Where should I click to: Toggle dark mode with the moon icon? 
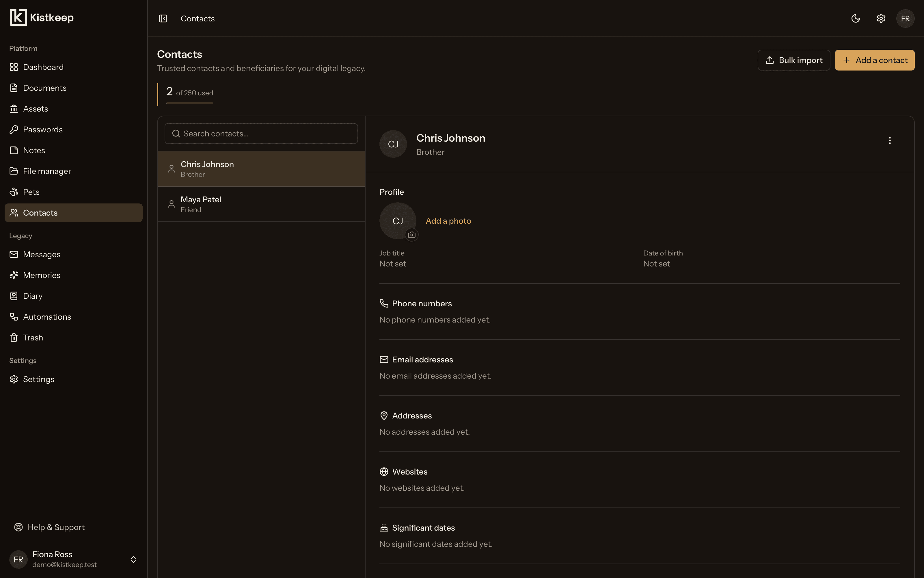pyautogui.click(x=856, y=18)
